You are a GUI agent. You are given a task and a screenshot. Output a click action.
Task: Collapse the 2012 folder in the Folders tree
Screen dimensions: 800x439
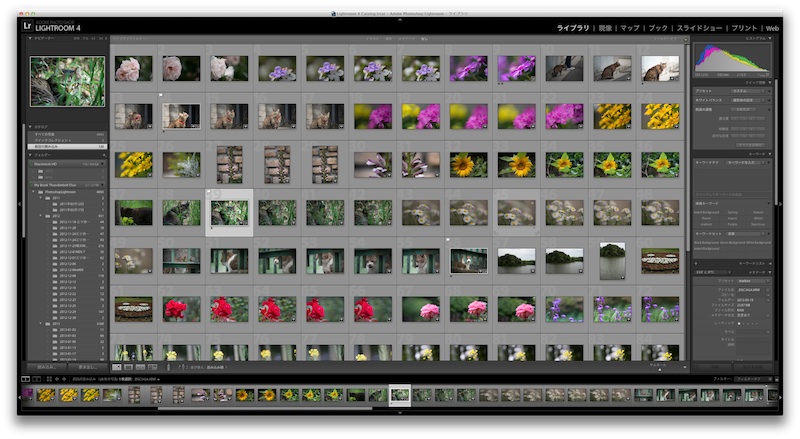tap(41, 216)
